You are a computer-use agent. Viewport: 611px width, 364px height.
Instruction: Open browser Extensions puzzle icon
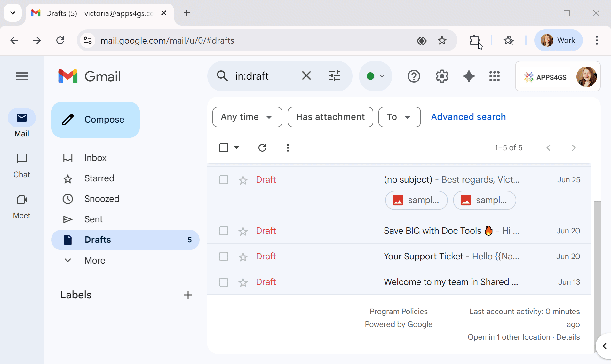point(474,40)
